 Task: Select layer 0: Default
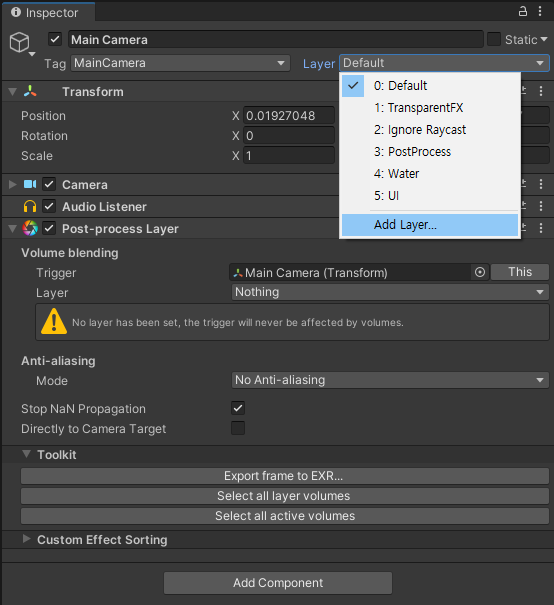(x=430, y=86)
